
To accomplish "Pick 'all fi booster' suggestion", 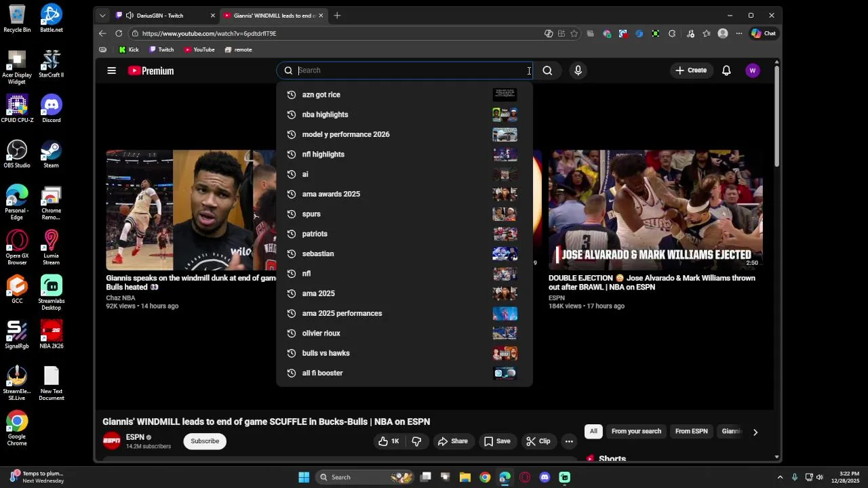I will [x=404, y=373].
